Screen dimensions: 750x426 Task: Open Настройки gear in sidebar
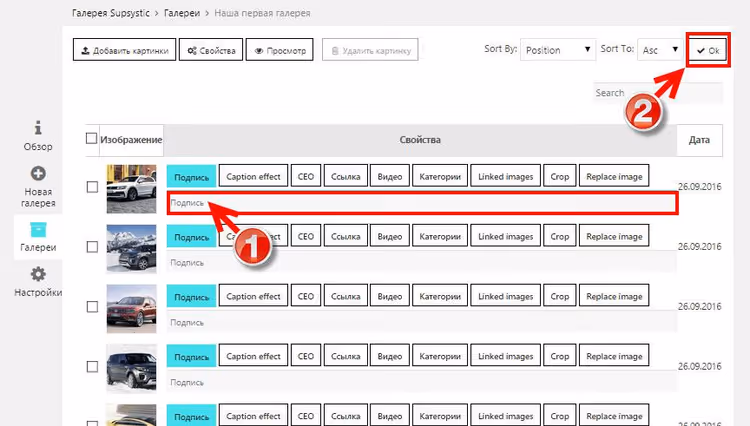pos(38,282)
